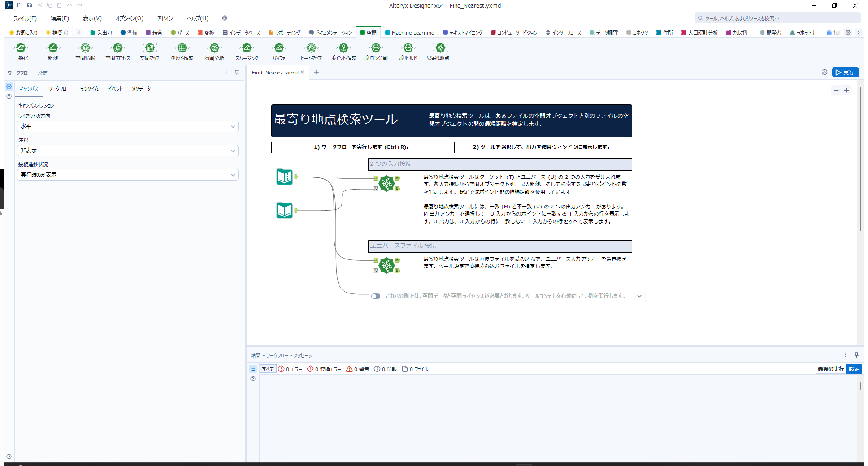Image resolution: width=868 pixels, height=466 pixels.
Task: Zoom in the canvas with plus button
Action: [x=846, y=90]
